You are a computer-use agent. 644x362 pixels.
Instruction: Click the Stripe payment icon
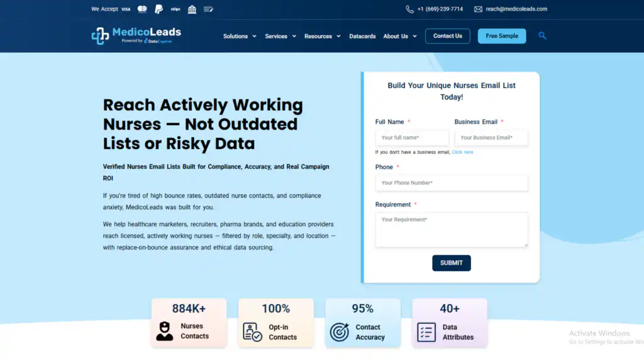tap(175, 9)
